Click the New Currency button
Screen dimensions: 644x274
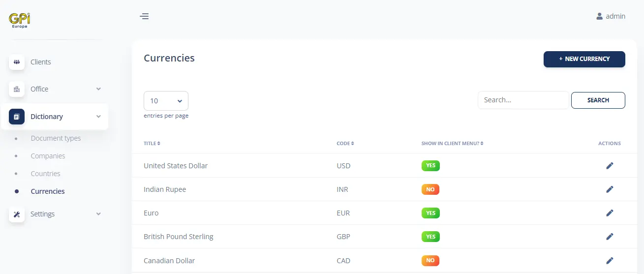[584, 59]
